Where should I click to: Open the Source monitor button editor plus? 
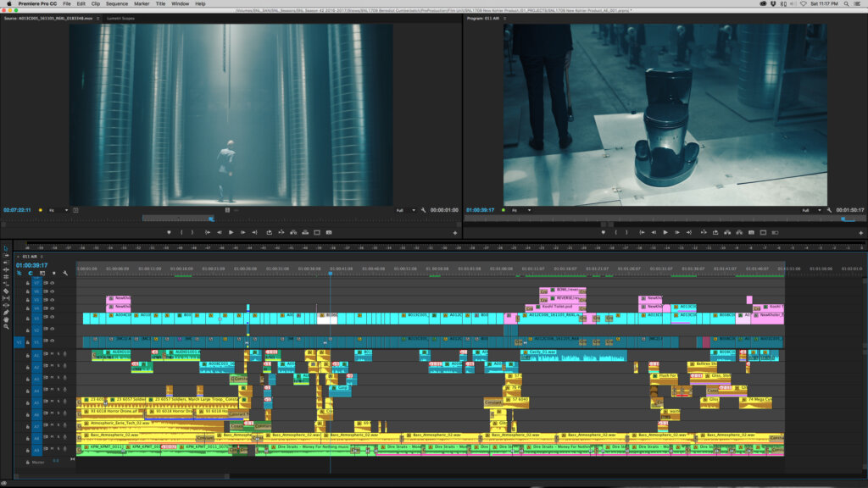455,233
